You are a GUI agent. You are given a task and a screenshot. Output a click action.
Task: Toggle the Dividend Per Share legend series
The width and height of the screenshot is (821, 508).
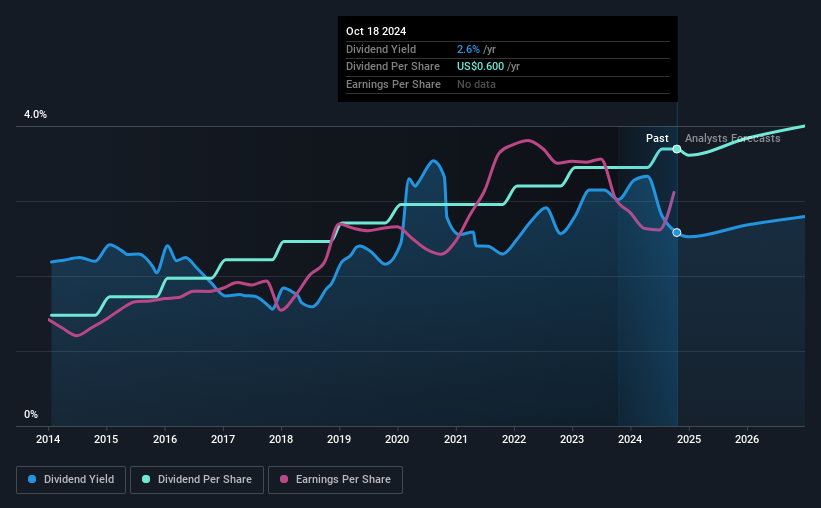point(197,480)
